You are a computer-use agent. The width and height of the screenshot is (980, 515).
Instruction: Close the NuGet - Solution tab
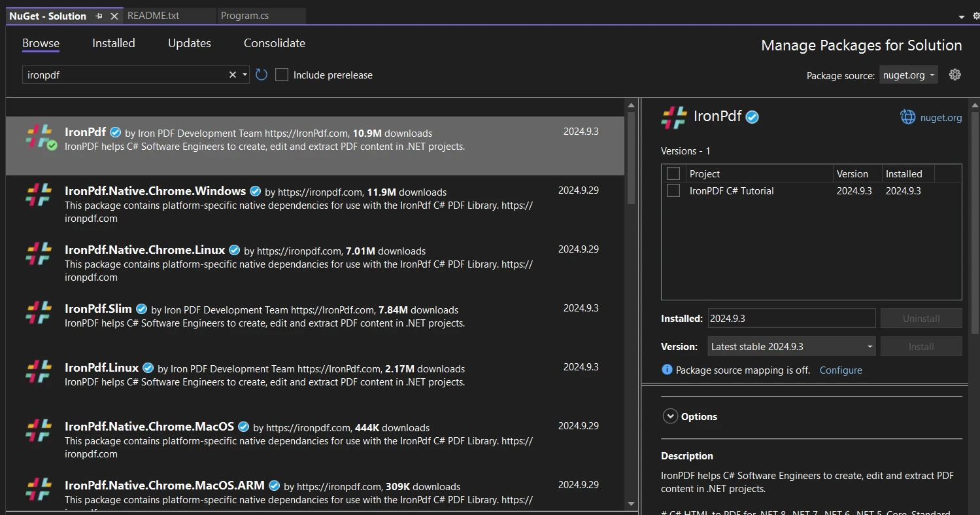click(114, 16)
